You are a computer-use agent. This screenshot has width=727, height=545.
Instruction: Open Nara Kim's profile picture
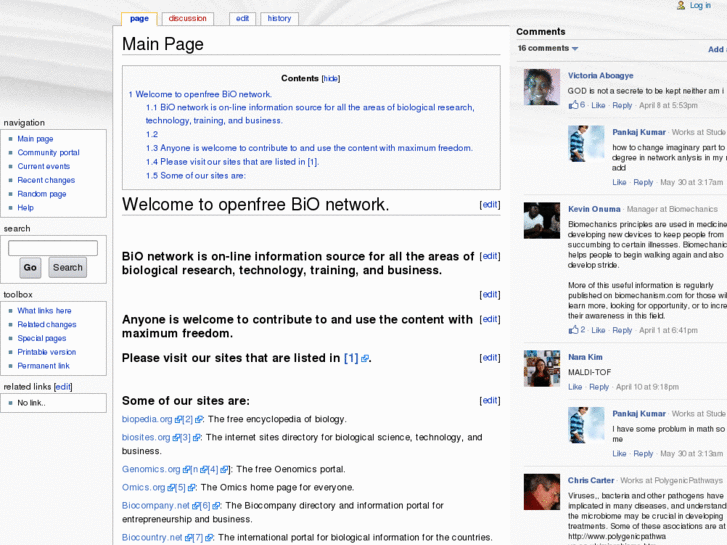pyautogui.click(x=542, y=369)
